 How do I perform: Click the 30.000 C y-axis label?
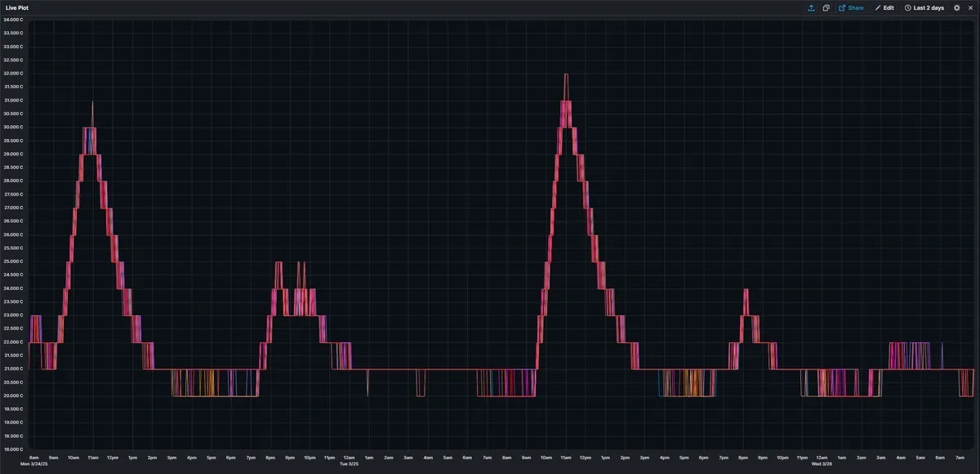point(12,127)
